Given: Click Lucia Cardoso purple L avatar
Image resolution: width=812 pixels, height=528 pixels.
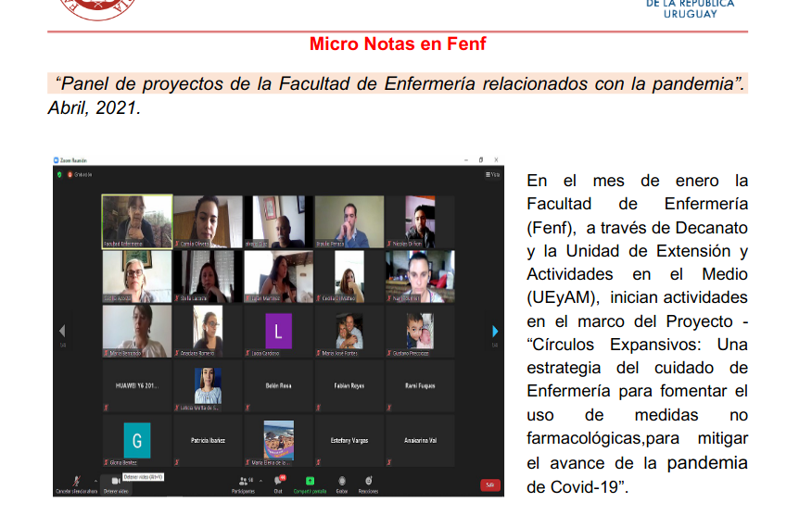Looking at the screenshot, I should pyautogui.click(x=279, y=331).
